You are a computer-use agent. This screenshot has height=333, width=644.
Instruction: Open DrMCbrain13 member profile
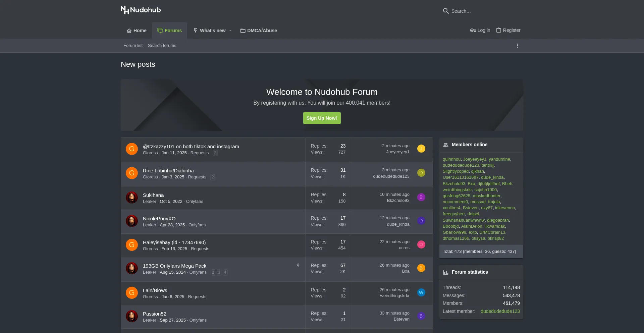click(x=492, y=232)
